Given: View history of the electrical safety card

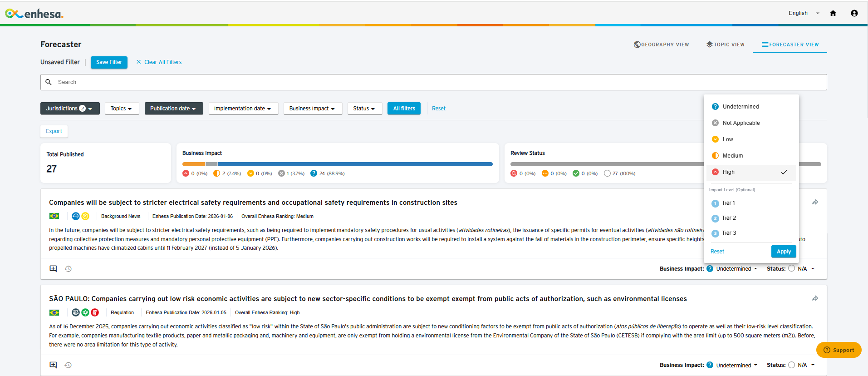Looking at the screenshot, I should [x=68, y=269].
